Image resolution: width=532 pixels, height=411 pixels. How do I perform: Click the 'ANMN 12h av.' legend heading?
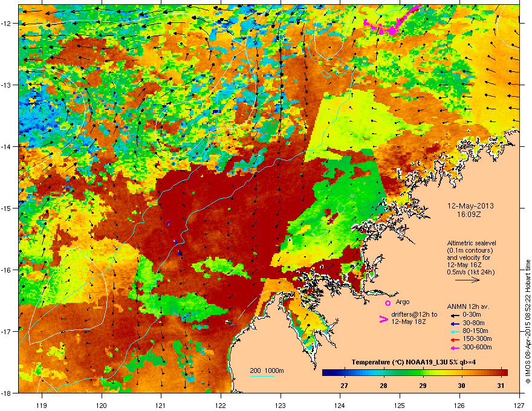click(x=468, y=306)
